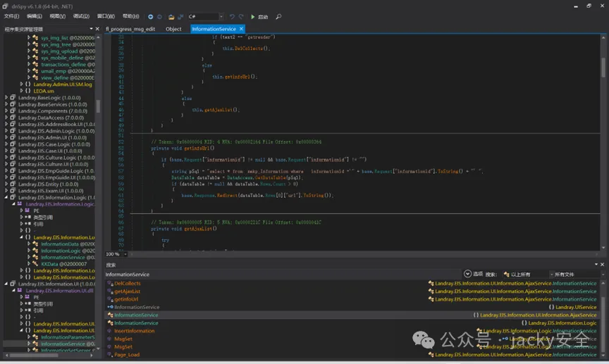Click the Start debug button label

coord(263,17)
